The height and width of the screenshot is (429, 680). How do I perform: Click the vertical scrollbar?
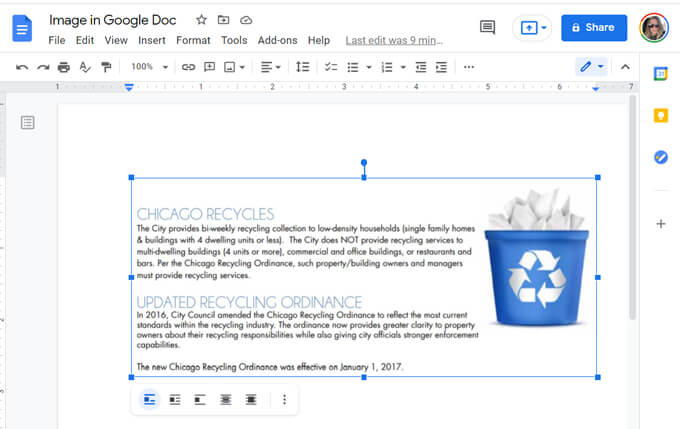(x=633, y=208)
